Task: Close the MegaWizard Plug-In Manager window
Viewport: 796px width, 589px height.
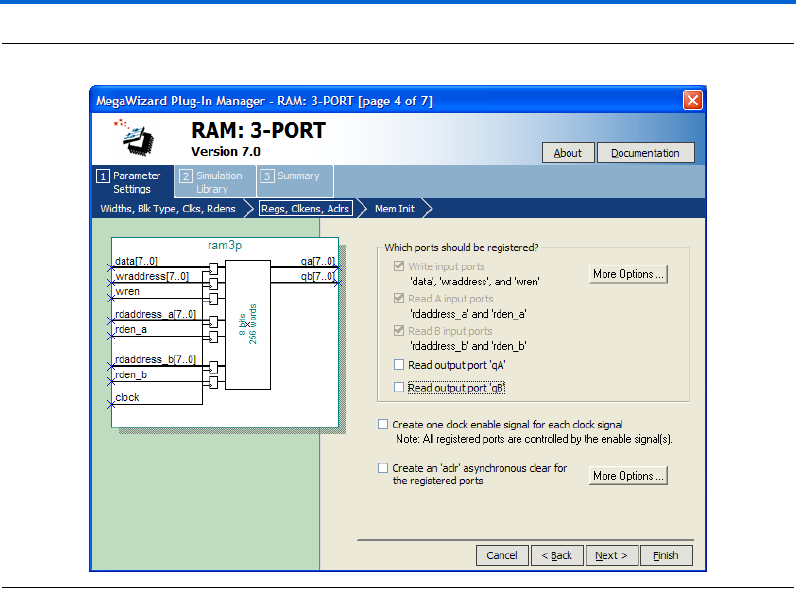Action: tap(692, 100)
